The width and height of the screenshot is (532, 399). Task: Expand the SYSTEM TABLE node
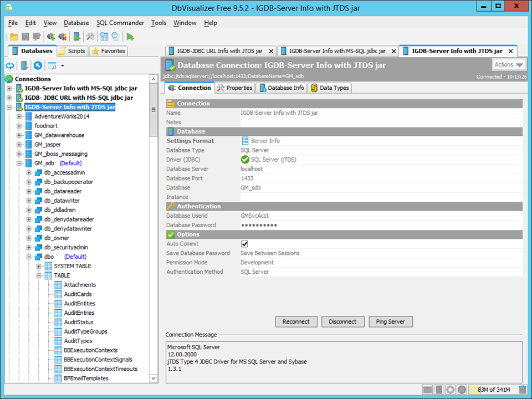point(39,267)
